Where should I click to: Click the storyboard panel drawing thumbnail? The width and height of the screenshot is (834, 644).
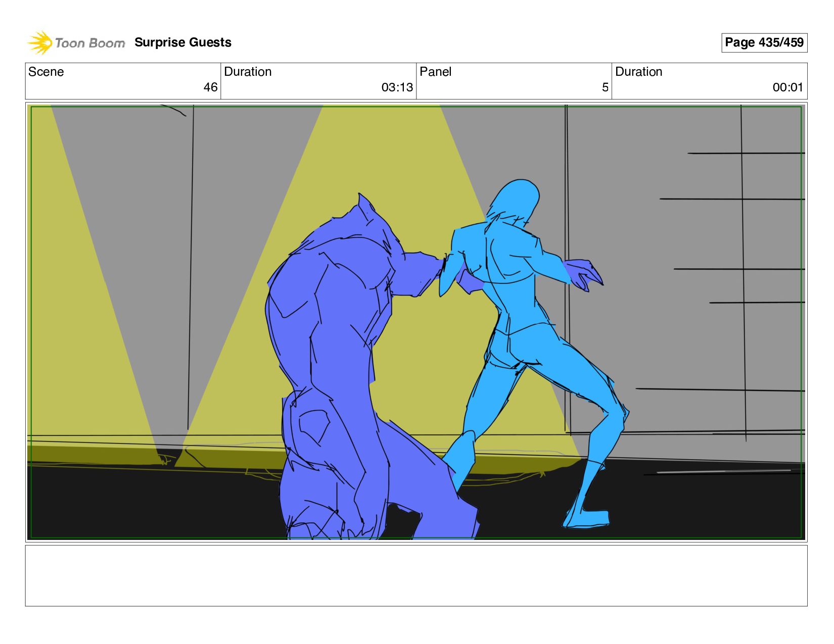coord(416,322)
